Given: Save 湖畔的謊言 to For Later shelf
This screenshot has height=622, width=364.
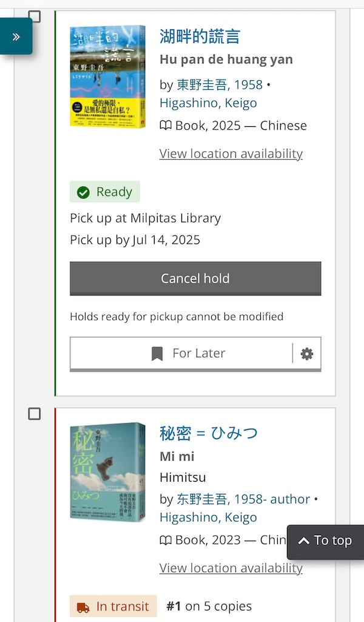Looking at the screenshot, I should click(x=182, y=354).
